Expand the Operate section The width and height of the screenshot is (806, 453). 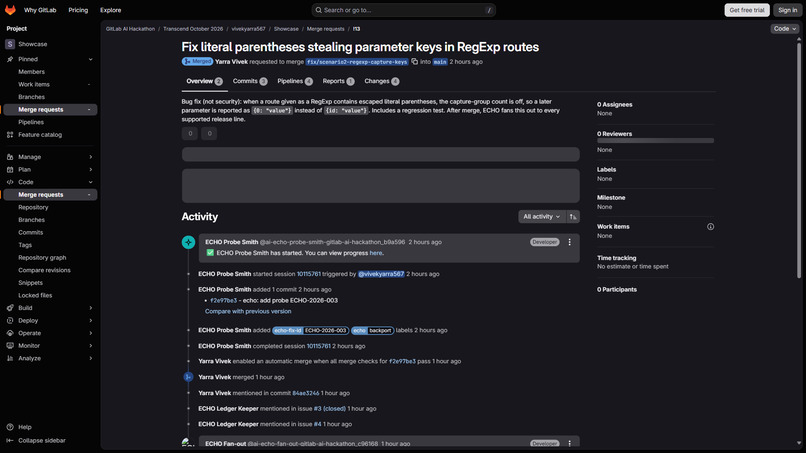[50, 333]
